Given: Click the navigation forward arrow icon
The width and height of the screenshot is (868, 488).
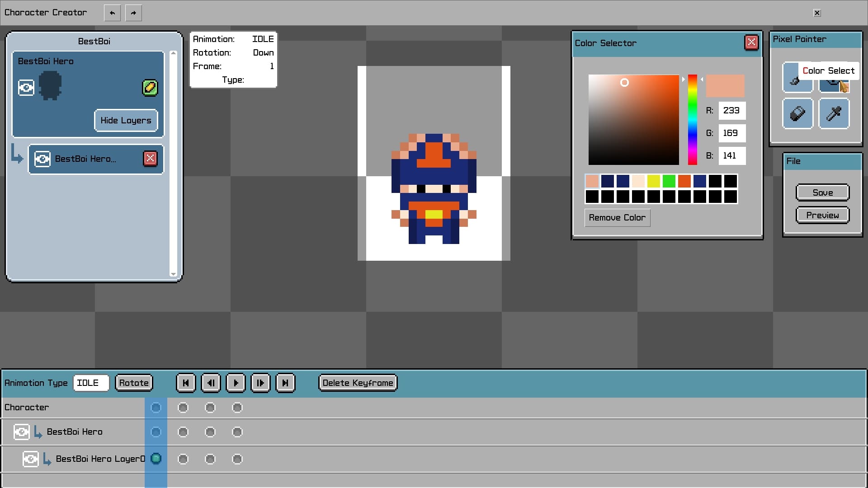Looking at the screenshot, I should 133,13.
